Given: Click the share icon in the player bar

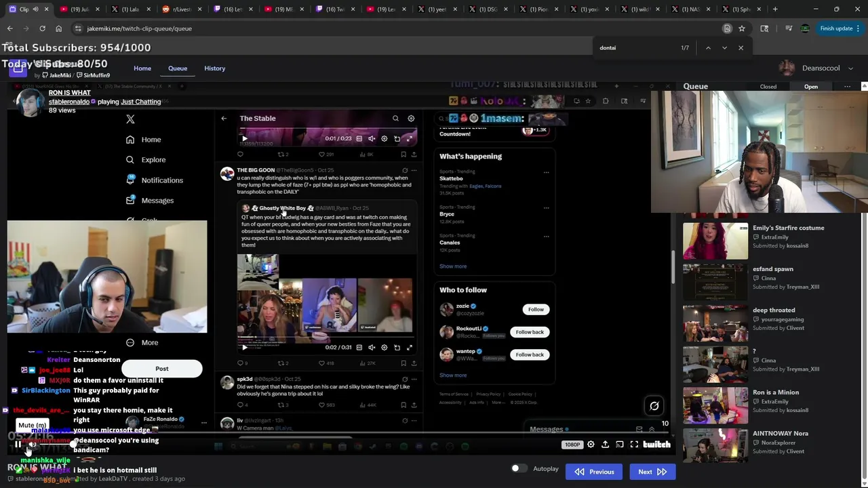Looking at the screenshot, I should (x=605, y=445).
